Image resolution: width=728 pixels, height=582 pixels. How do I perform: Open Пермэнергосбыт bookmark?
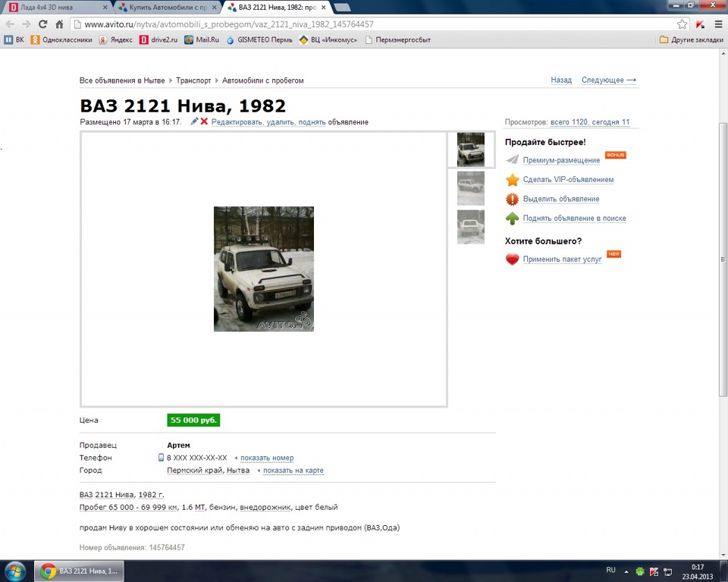tap(398, 40)
